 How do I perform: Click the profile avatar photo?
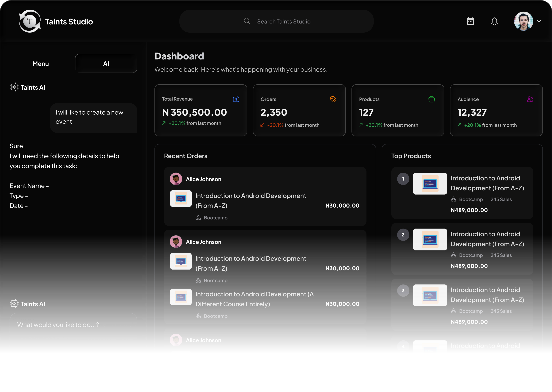[523, 21]
